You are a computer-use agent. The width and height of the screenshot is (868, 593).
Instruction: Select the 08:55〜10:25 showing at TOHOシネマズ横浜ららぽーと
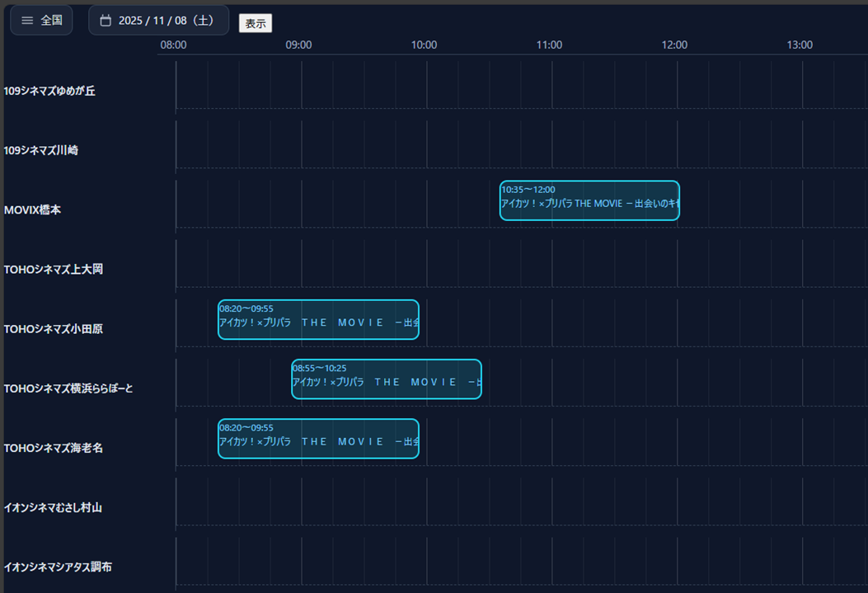click(387, 379)
